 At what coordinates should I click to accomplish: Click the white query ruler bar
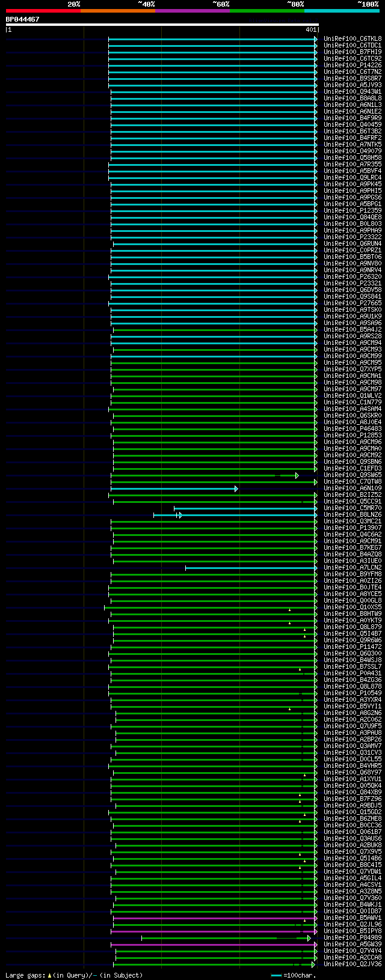click(162, 25)
